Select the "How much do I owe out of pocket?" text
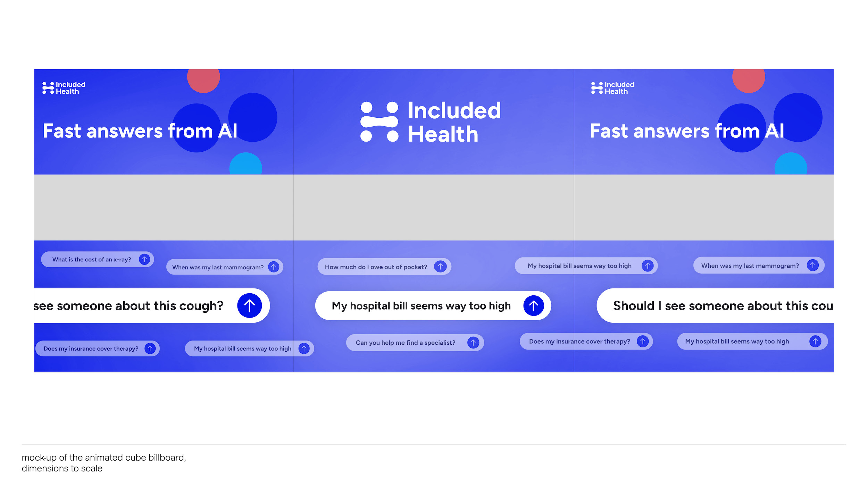The height and width of the screenshot is (488, 868). click(x=376, y=267)
